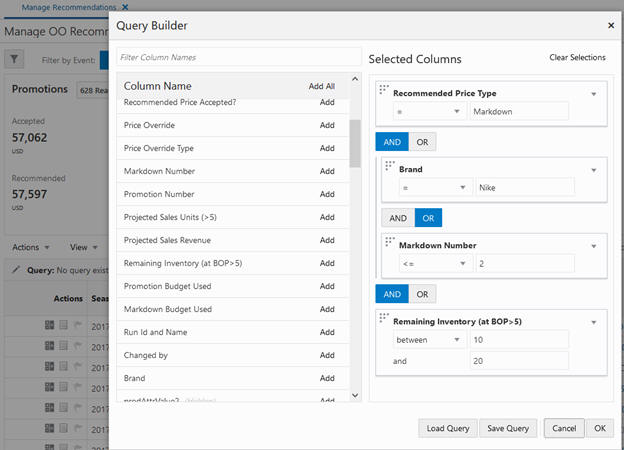
Task: Click the filter funnel icon
Action: coord(14,59)
